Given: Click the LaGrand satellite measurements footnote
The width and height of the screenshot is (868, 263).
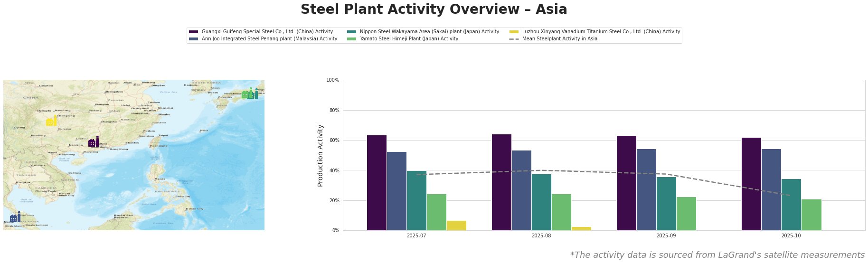Looking at the screenshot, I should click(717, 255).
